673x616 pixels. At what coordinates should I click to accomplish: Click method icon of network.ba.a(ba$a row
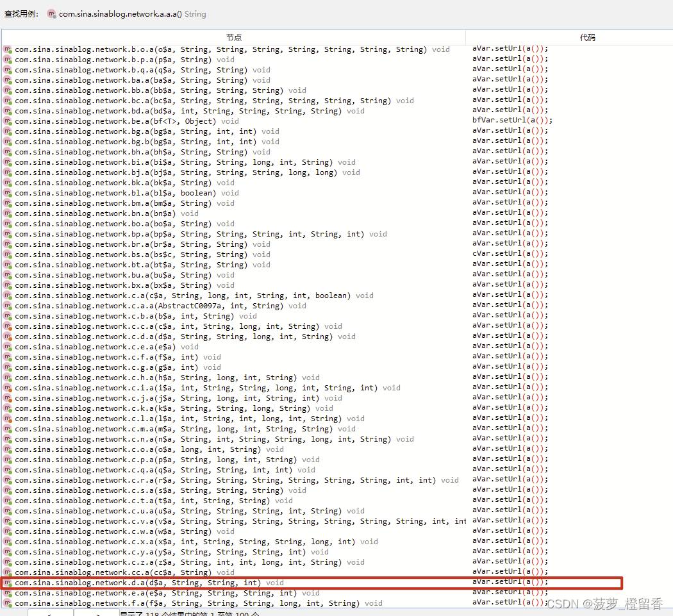[8, 80]
